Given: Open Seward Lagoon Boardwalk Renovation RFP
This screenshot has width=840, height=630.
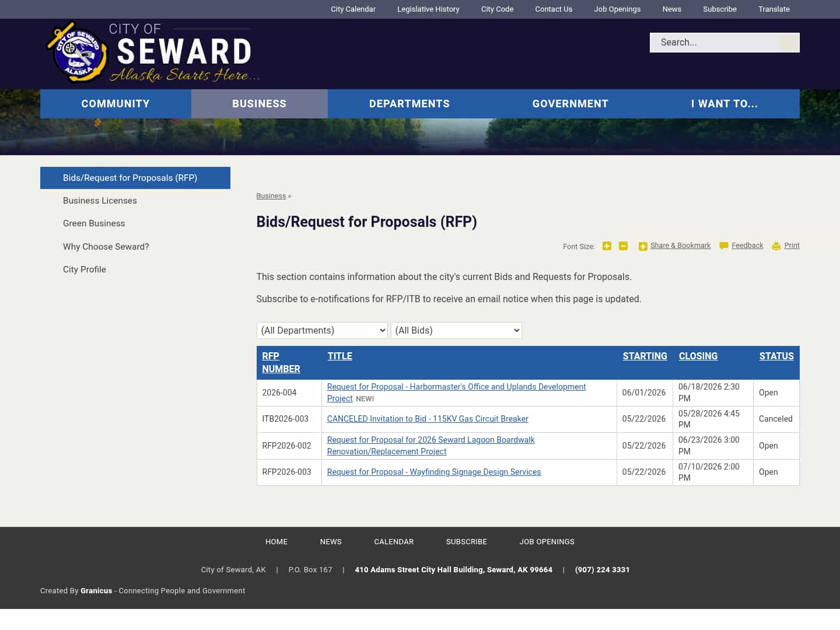Looking at the screenshot, I should (x=430, y=446).
